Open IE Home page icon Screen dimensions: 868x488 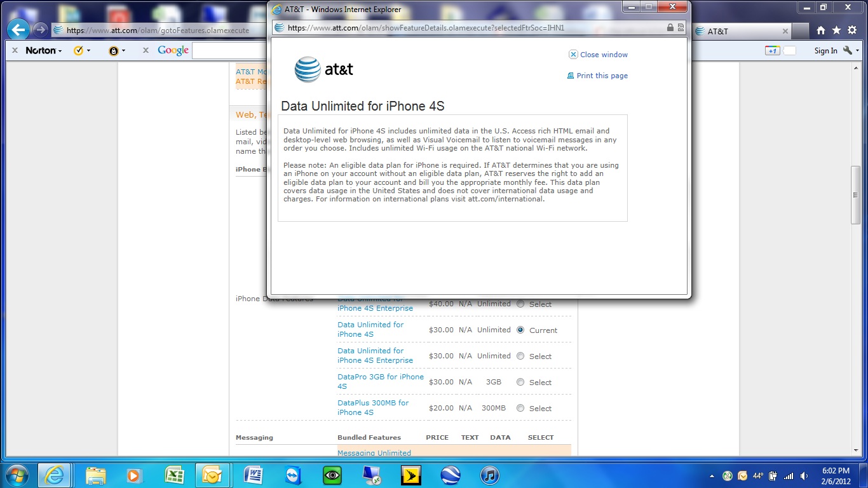coord(820,30)
